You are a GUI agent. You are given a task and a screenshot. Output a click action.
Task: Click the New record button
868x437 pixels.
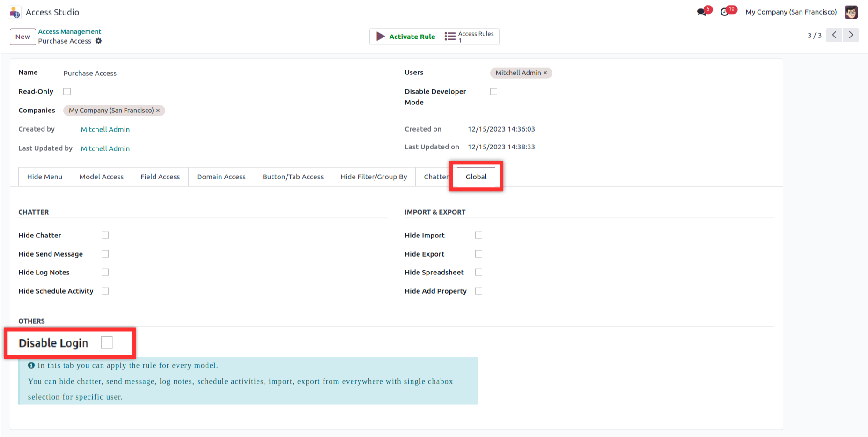(22, 37)
